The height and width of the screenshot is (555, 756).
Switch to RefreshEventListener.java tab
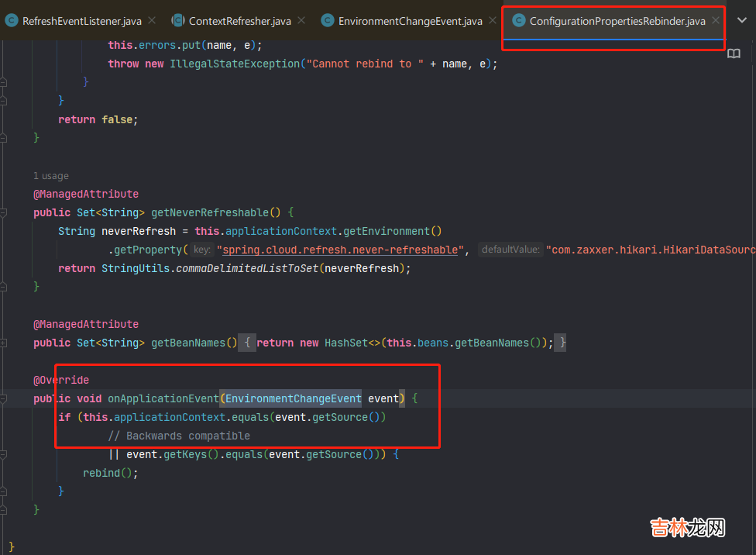[81, 21]
